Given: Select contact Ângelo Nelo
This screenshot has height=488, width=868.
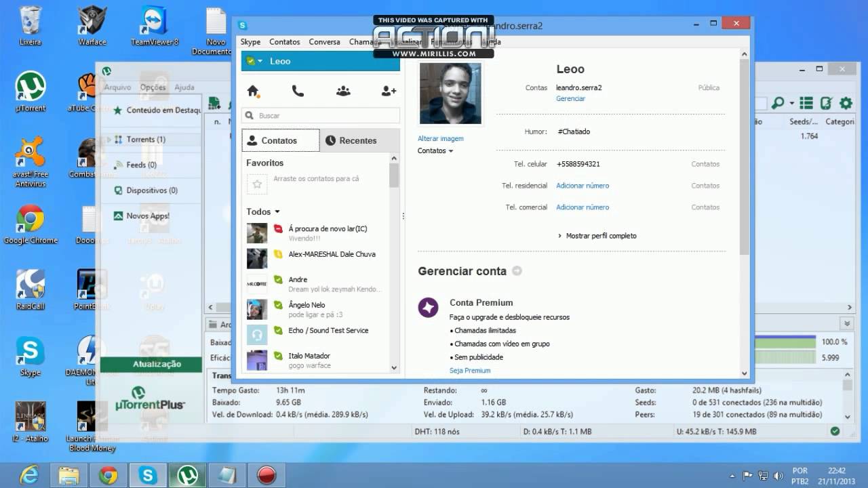Looking at the screenshot, I should (x=317, y=310).
